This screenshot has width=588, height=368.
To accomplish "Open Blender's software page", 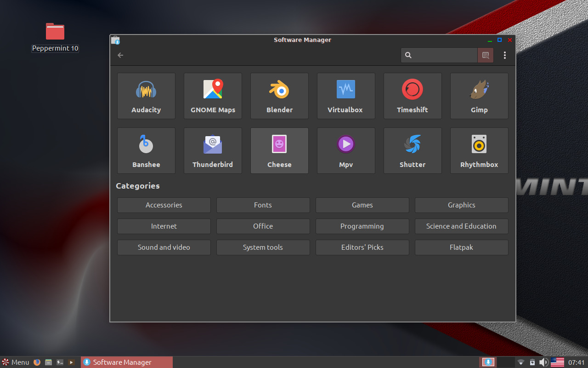I will tap(279, 96).
